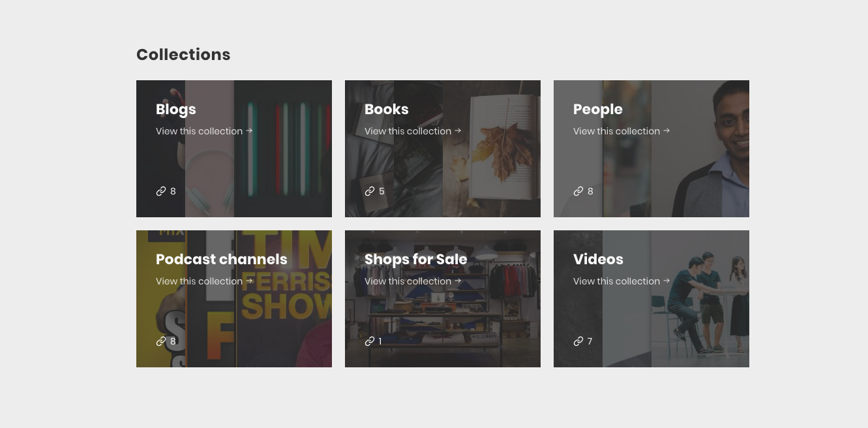Select the Blogs collection title

tap(175, 109)
